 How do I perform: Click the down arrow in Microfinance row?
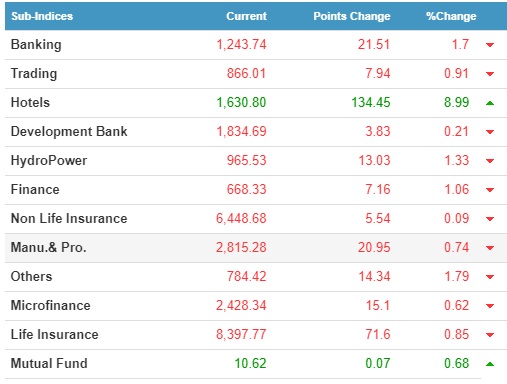tap(490, 306)
